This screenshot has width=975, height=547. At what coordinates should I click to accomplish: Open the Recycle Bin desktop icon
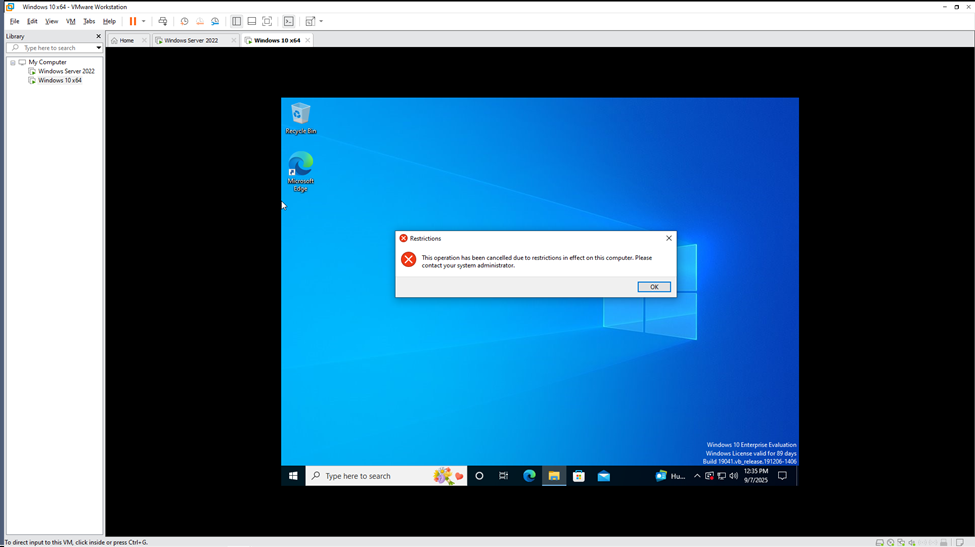point(300,115)
